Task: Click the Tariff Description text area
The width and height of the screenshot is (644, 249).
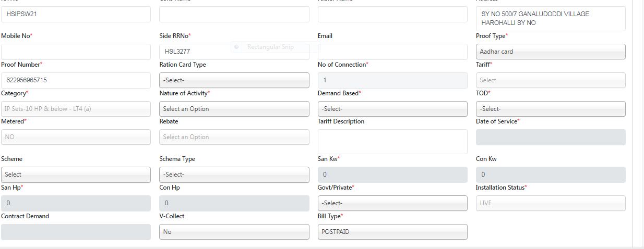Action: tap(392, 141)
